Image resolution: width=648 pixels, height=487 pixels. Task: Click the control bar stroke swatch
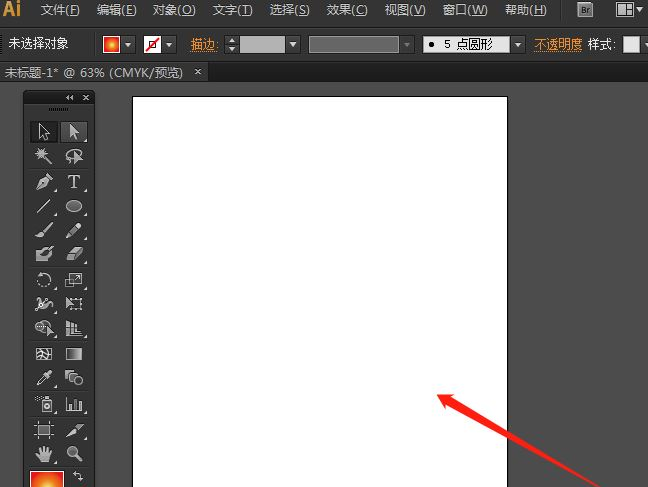[x=152, y=44]
